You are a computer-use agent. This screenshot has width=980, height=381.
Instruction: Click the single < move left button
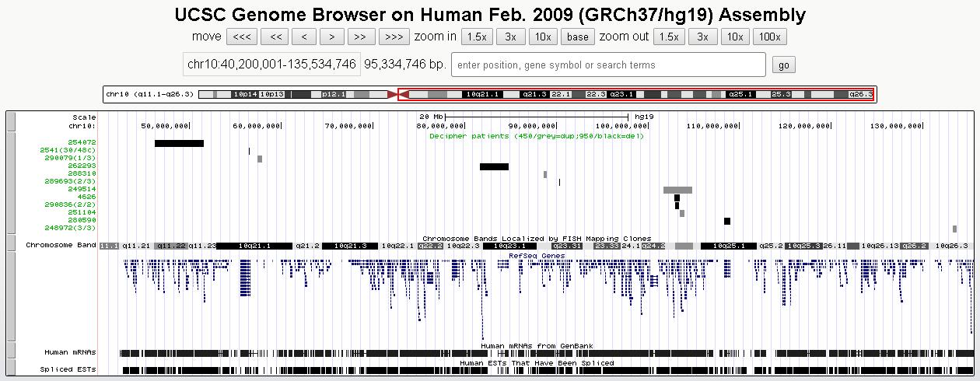click(x=304, y=37)
